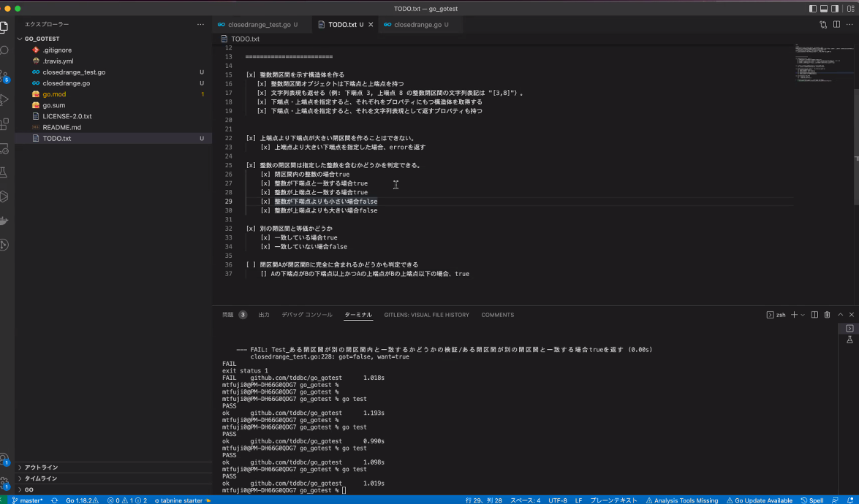Toggle the primary sidebar visibility
Viewport: 859px width, 504px height.
[813, 9]
